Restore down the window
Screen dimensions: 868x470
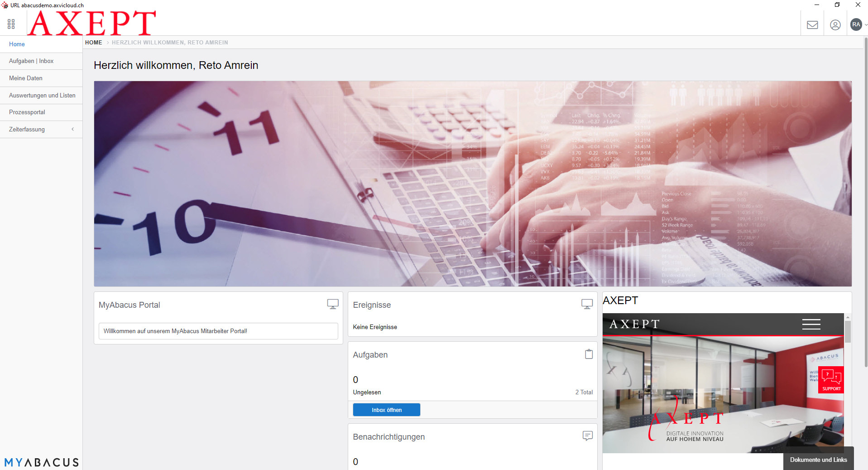pos(837,5)
